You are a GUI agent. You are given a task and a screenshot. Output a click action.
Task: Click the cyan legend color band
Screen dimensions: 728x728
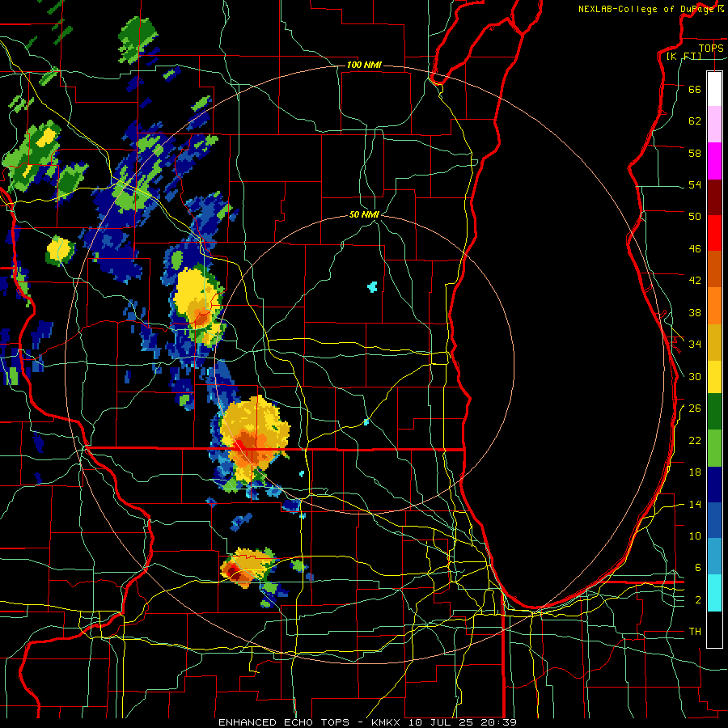coord(714,594)
